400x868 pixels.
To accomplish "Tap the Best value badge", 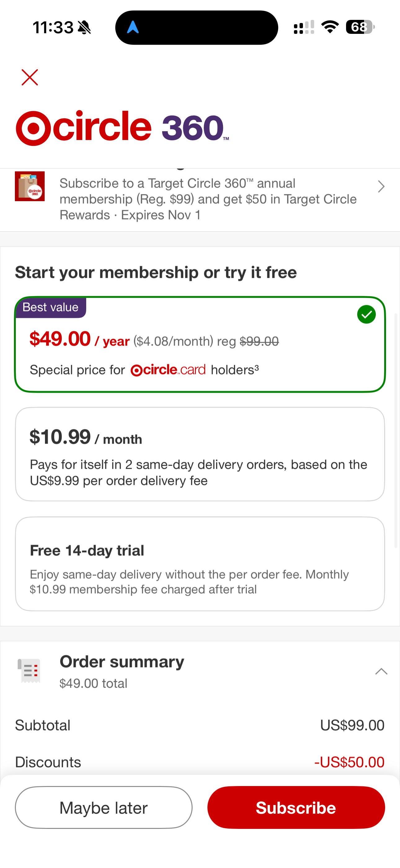I will click(x=51, y=307).
